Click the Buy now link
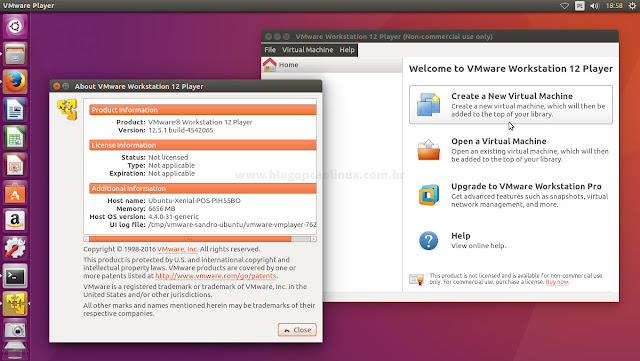The image size is (640, 361). [557, 282]
